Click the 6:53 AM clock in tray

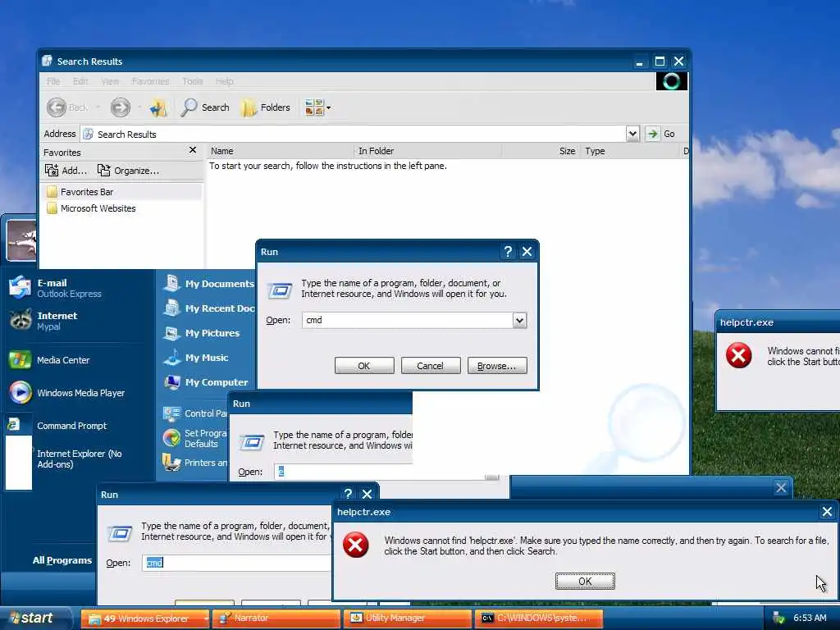pyautogui.click(x=810, y=619)
